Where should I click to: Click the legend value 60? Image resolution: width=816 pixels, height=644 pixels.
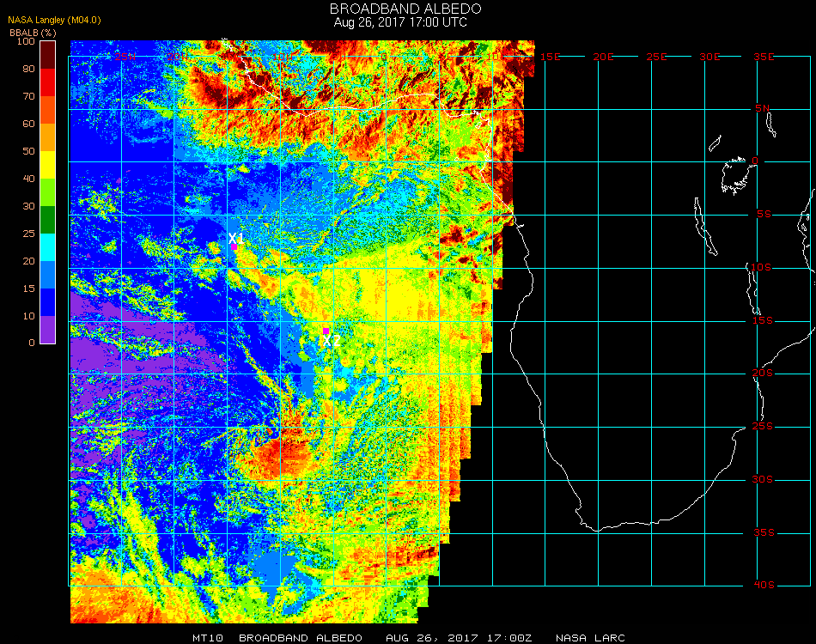28,124
